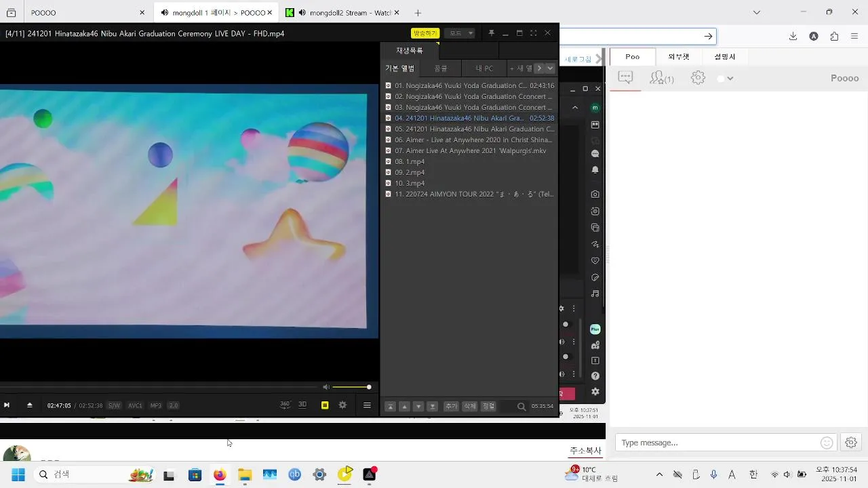Switch to the 기본 앨범 tab
Viewport: 868px width, 488px height.
[x=400, y=68]
